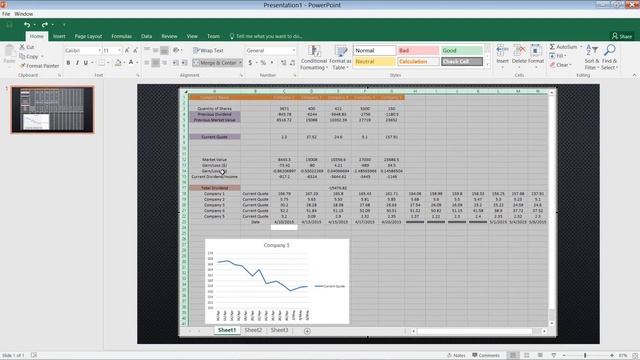640x360 pixels.
Task: Click the Decrease Decimal icon
Action: click(x=292, y=63)
